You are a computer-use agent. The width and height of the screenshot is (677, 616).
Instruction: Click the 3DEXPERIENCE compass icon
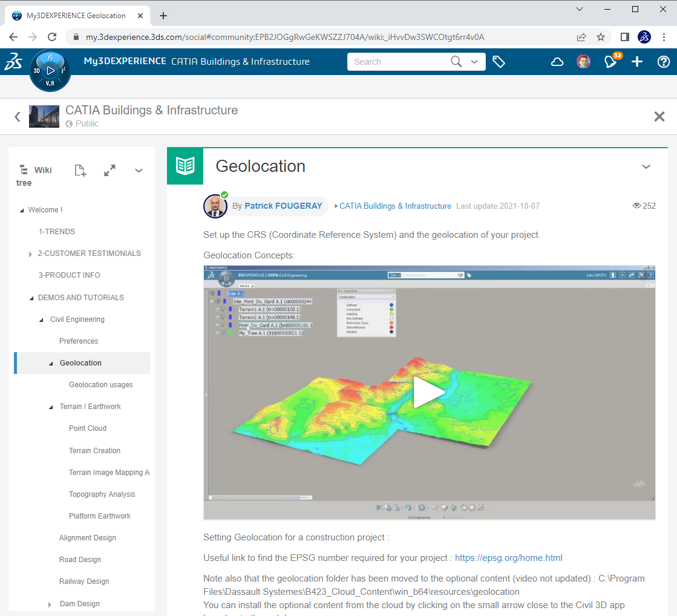click(x=50, y=71)
